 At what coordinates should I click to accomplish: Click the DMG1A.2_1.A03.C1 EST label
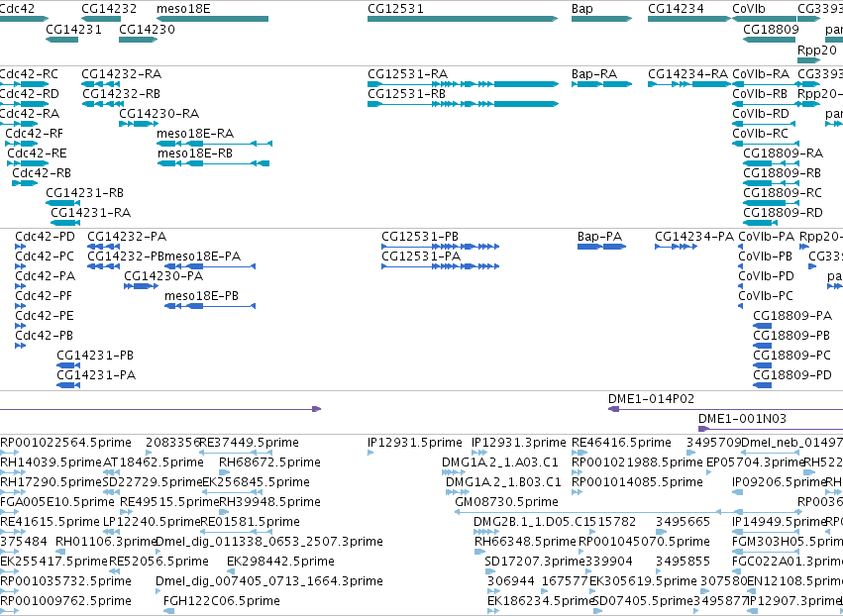click(x=500, y=462)
